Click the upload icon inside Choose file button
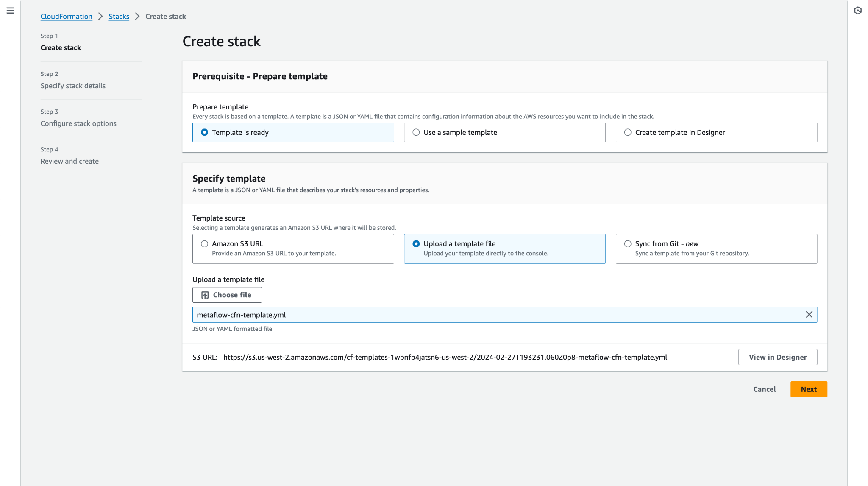868x486 pixels. (205, 294)
